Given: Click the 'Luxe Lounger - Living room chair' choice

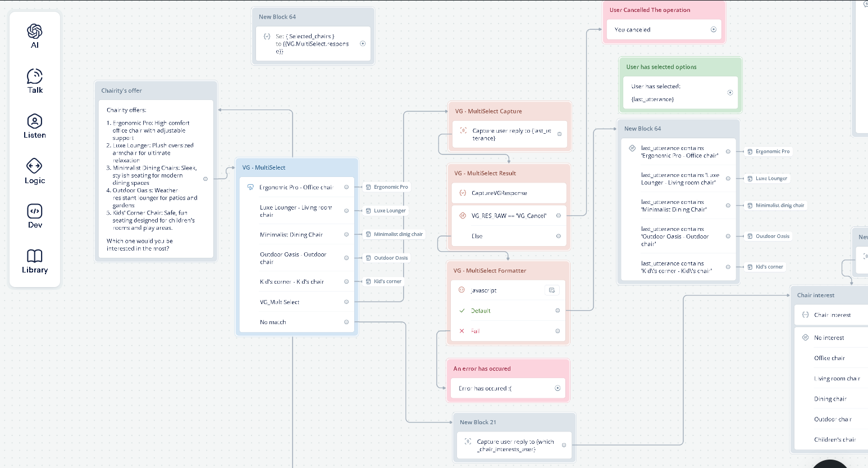Looking at the screenshot, I should coord(296,211).
